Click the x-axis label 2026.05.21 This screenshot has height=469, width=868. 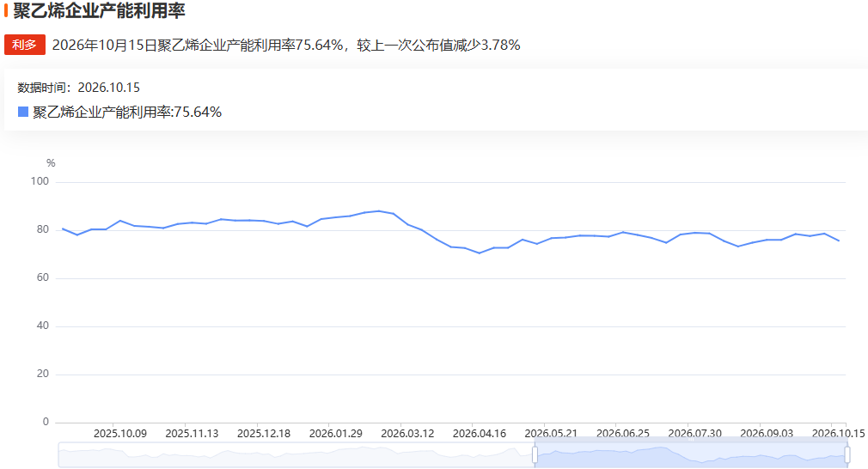551,434
